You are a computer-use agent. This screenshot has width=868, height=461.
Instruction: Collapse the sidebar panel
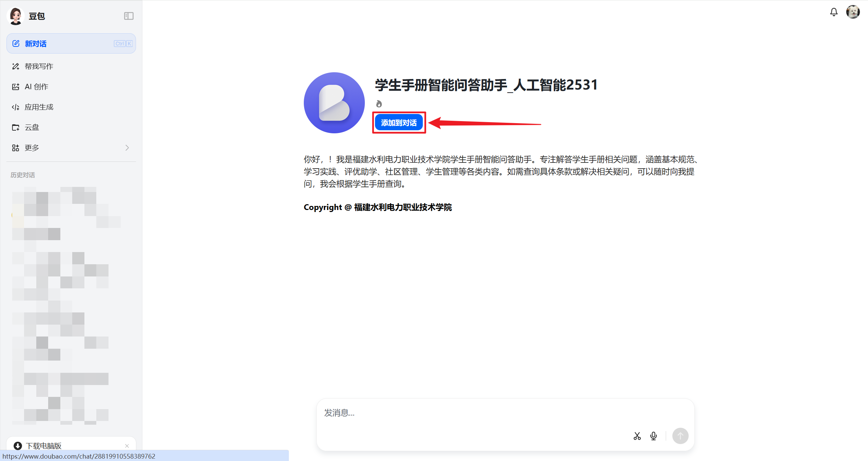point(129,16)
